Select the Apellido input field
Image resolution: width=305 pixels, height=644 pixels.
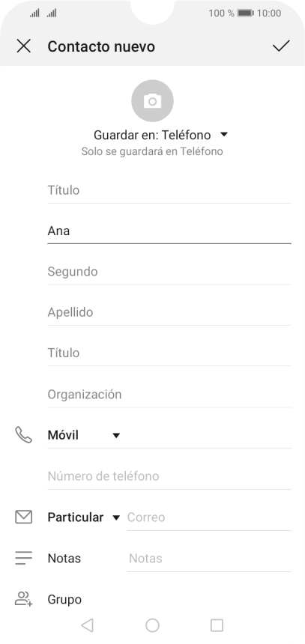click(169, 312)
